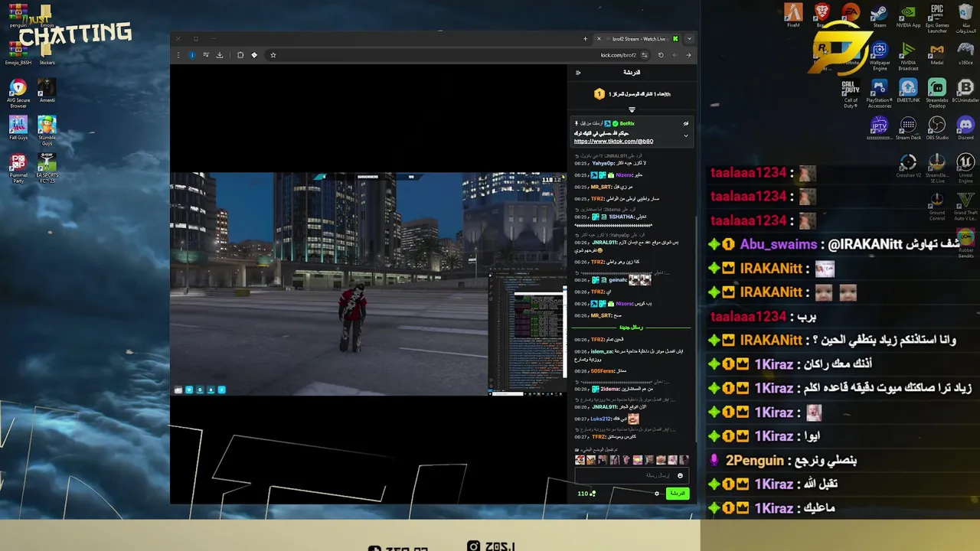Open StreamElements SE.Live shortcut

coord(937,168)
